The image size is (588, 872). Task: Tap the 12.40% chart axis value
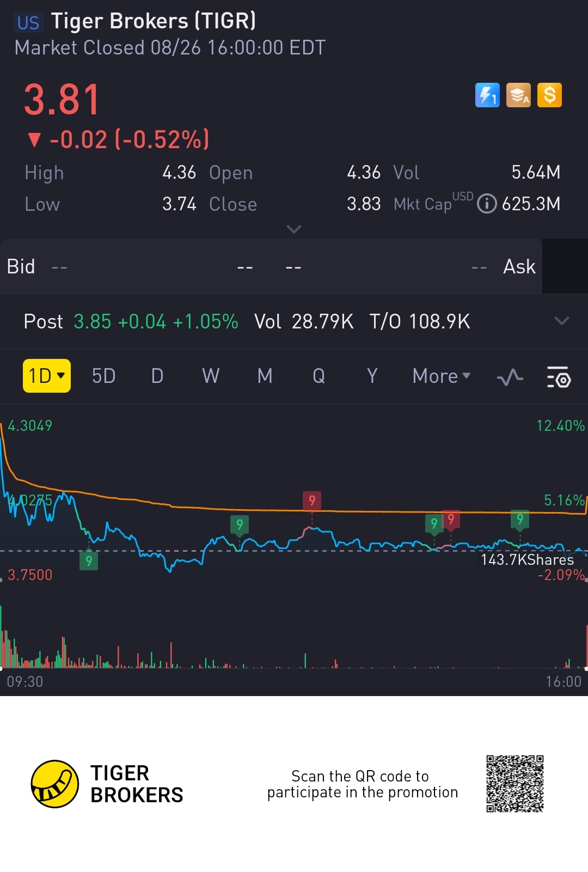tap(560, 425)
